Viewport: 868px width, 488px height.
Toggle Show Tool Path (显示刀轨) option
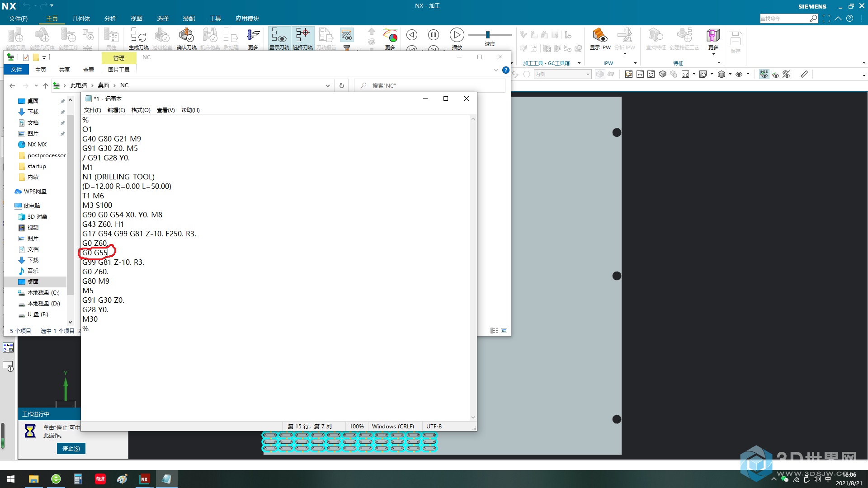pos(279,38)
